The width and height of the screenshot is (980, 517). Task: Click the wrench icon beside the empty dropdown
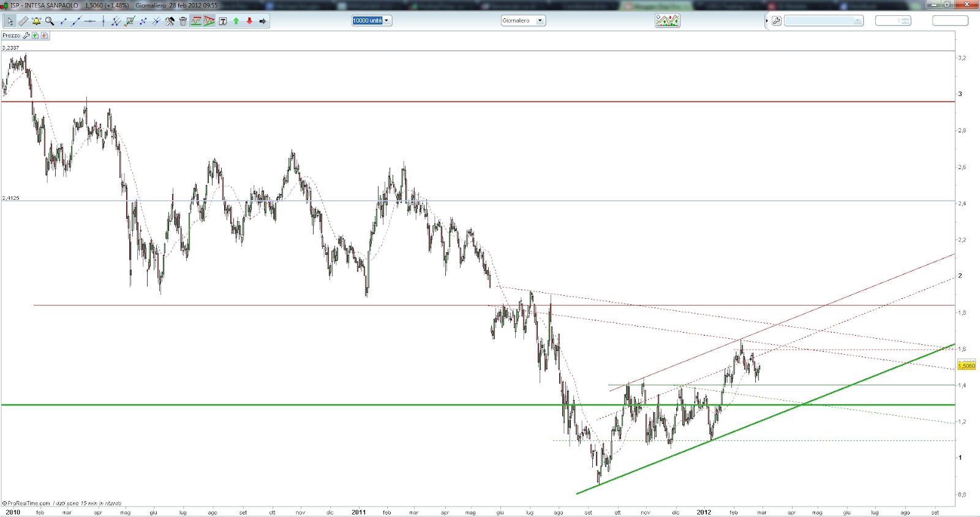click(777, 21)
